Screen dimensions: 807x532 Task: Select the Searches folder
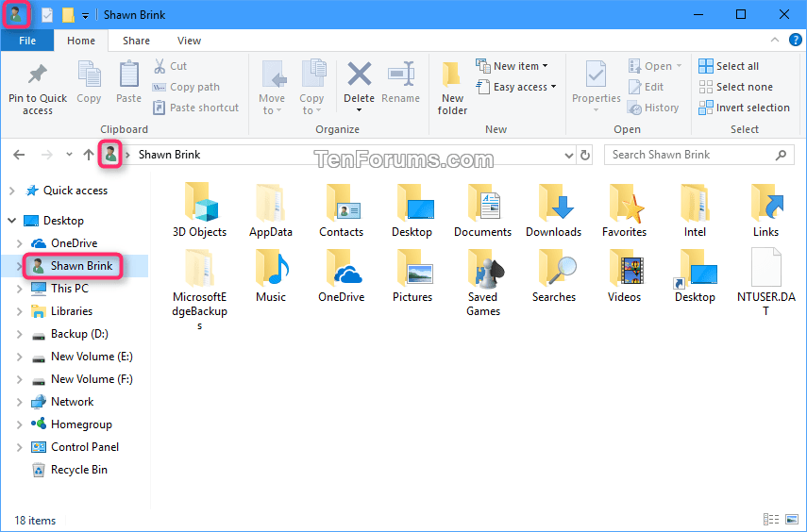[x=554, y=275]
